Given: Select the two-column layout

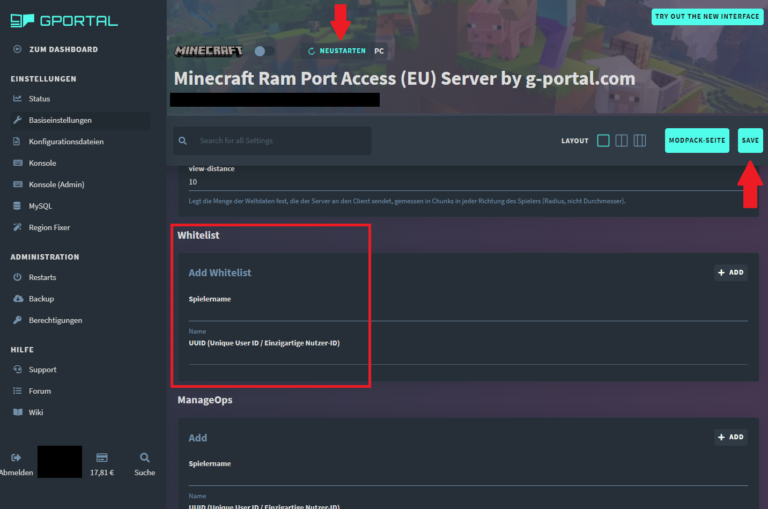Looking at the screenshot, I should [x=622, y=141].
